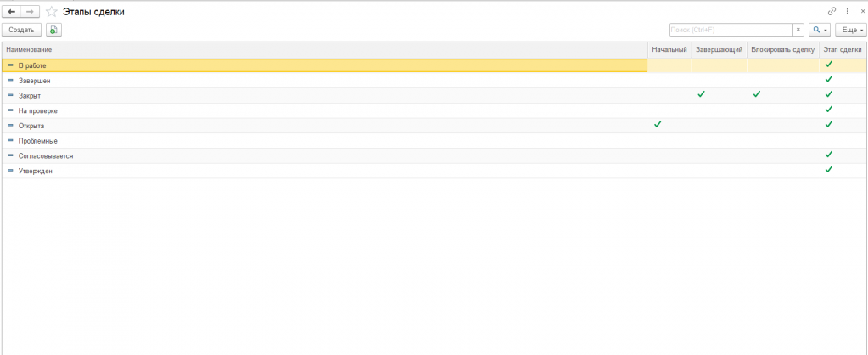Screen dimensions: 868x355
Task: Close the Этапы сделки form
Action: click(x=861, y=11)
